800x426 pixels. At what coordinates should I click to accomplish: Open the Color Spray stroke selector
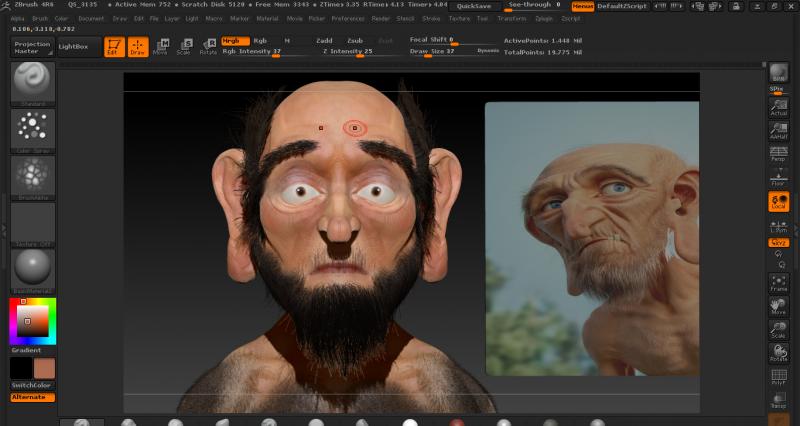33,131
